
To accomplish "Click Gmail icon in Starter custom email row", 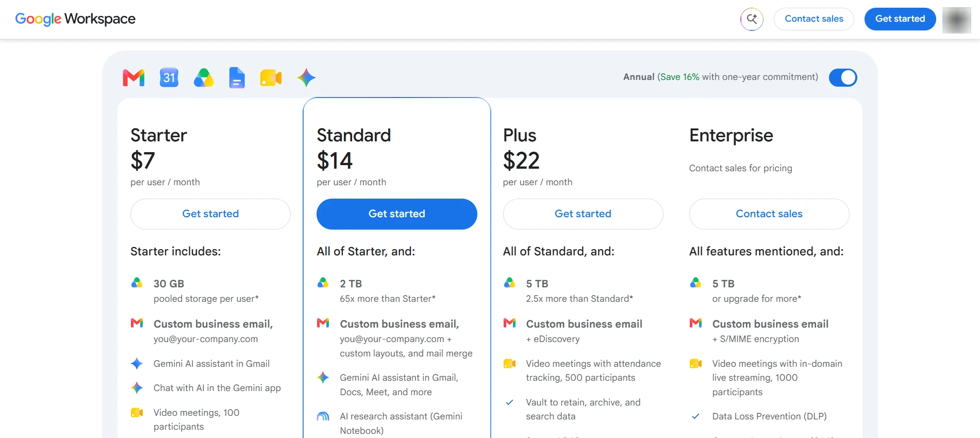I will point(137,323).
